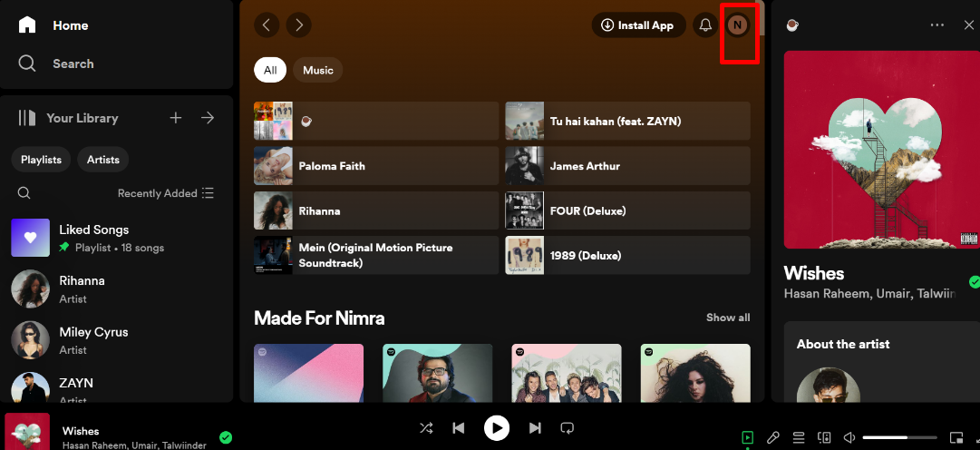Open Search in the sidebar
980x450 pixels.
coord(55,64)
